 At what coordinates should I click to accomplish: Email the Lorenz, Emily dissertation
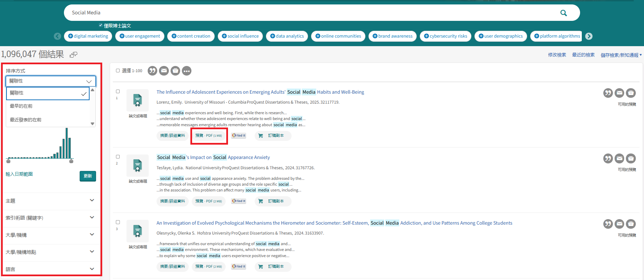619,93
